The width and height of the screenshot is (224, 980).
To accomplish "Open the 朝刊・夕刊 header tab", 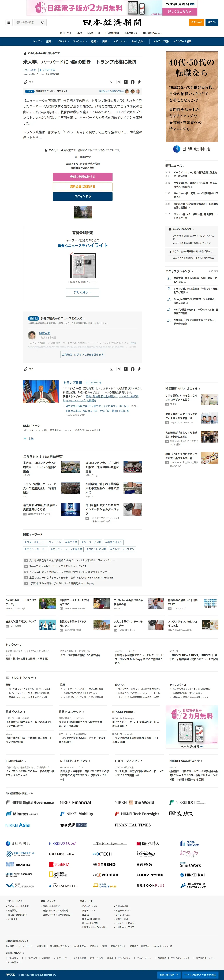I will tap(65, 33).
